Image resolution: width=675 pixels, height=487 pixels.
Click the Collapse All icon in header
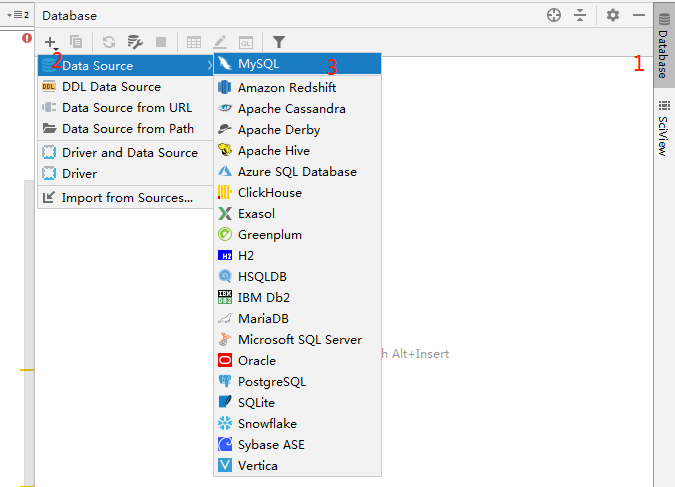coord(580,16)
